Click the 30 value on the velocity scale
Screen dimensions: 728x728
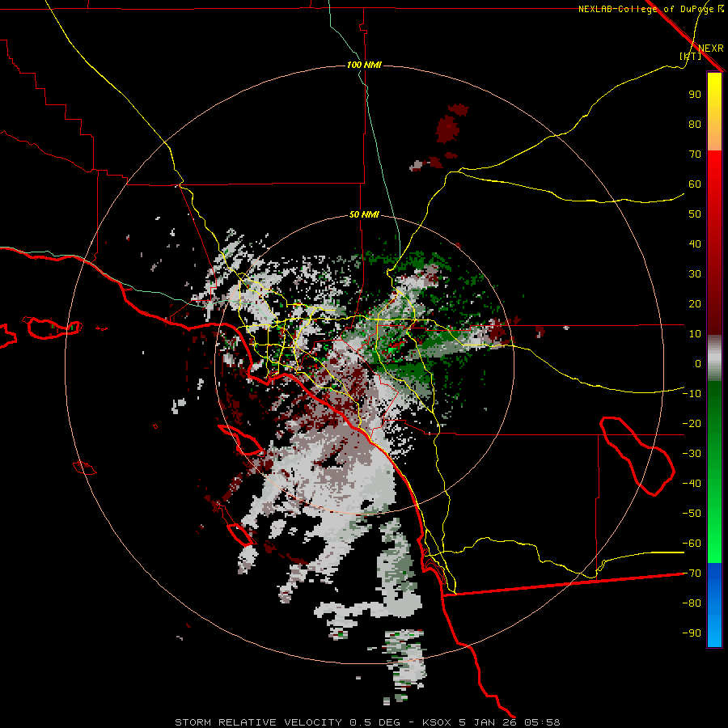click(695, 274)
